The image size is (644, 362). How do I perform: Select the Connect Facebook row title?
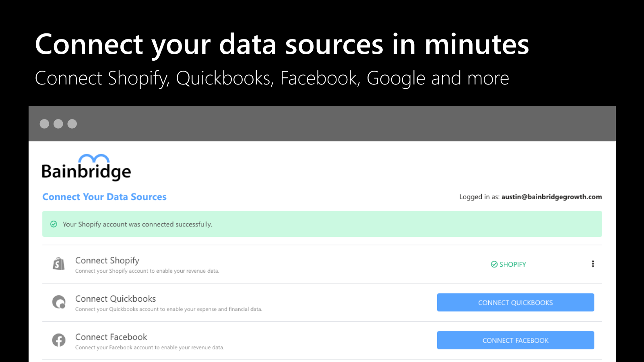pyautogui.click(x=111, y=337)
